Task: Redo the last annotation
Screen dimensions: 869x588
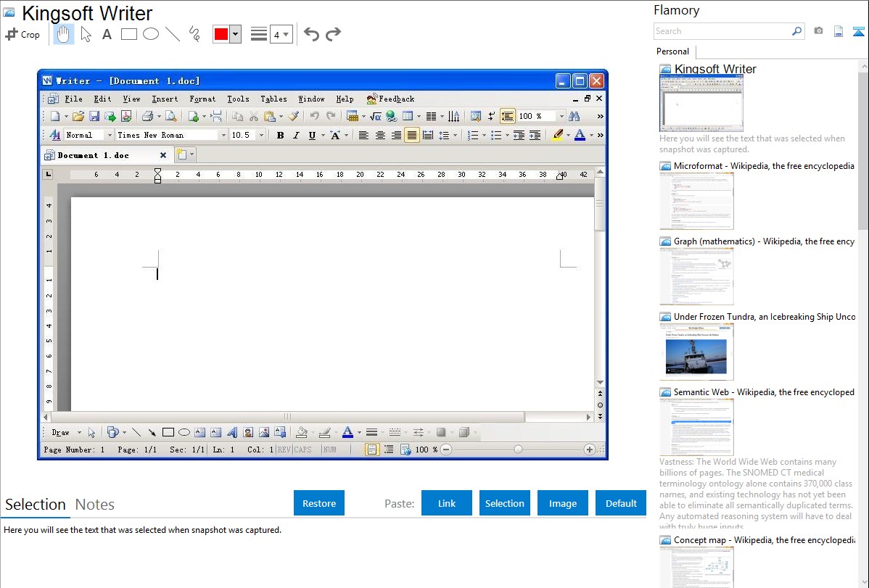Action: (333, 34)
